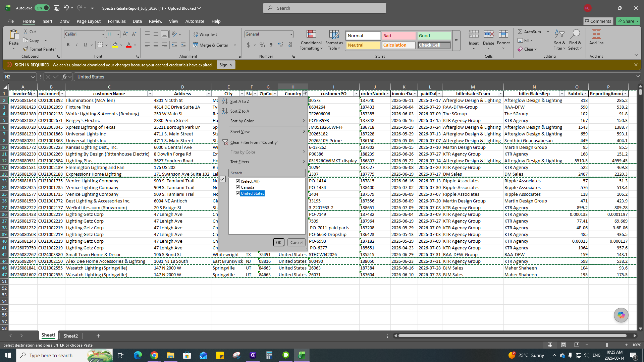The width and height of the screenshot is (644, 362).
Task: Open Conditional Formatting
Action: tap(311, 40)
